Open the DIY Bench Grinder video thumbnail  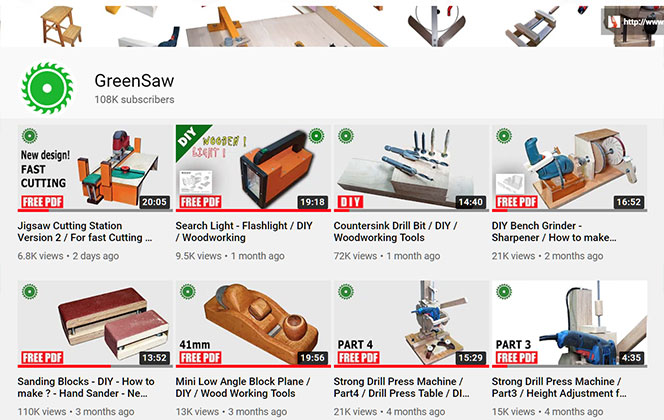coord(569,168)
